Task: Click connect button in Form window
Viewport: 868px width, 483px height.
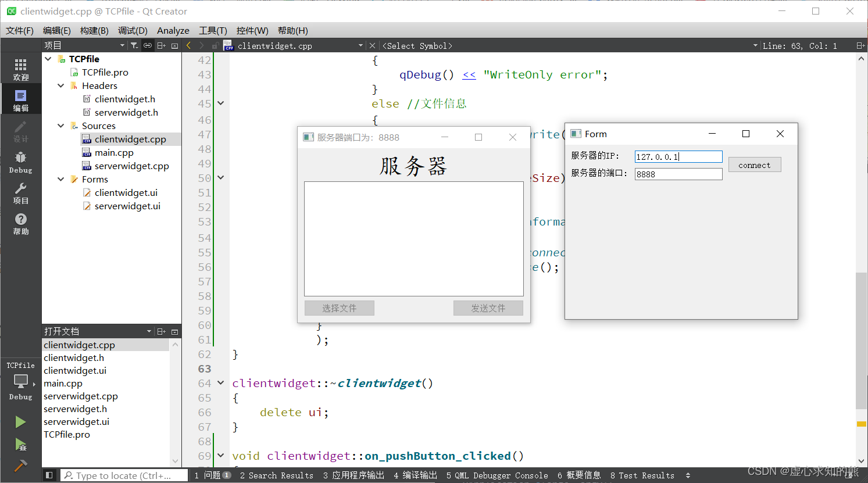Action: tap(755, 165)
